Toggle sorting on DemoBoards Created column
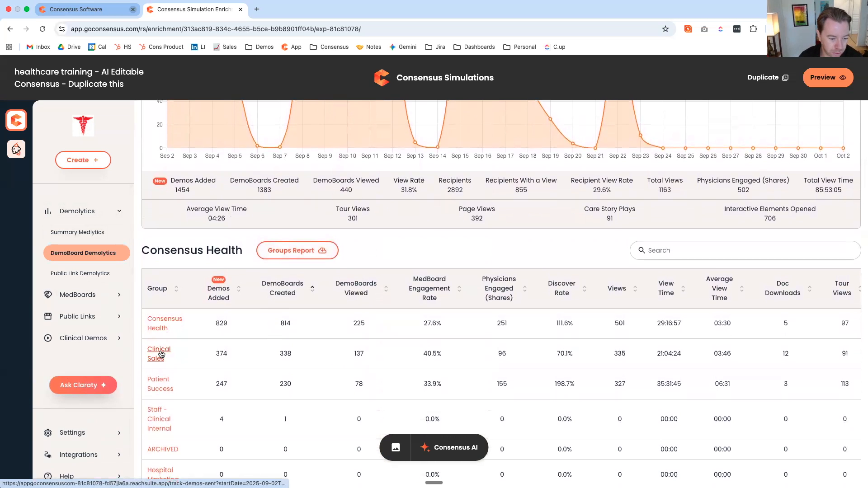868x488 pixels. tap(312, 288)
